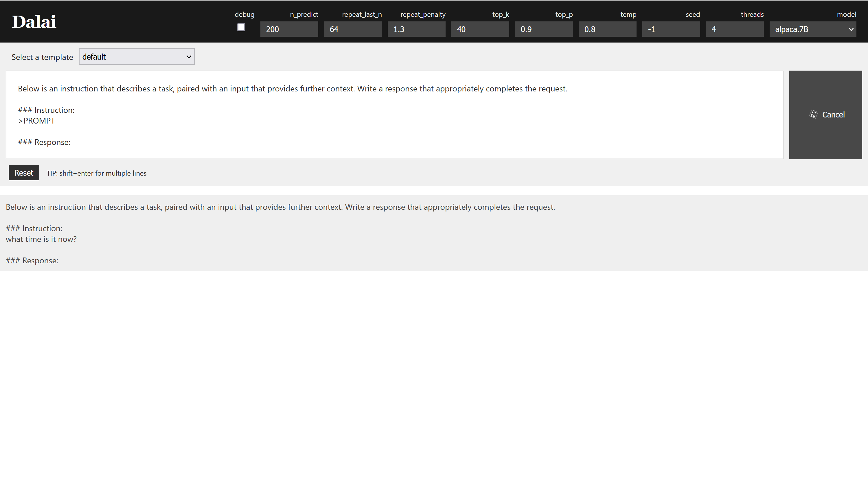Click the top_k field showing 40
This screenshot has height=491, width=868.
[480, 29]
